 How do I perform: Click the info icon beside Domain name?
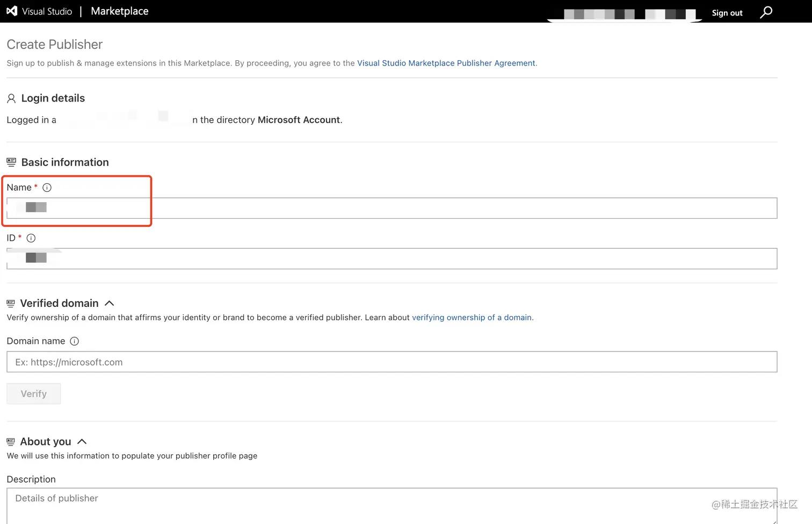(75, 341)
